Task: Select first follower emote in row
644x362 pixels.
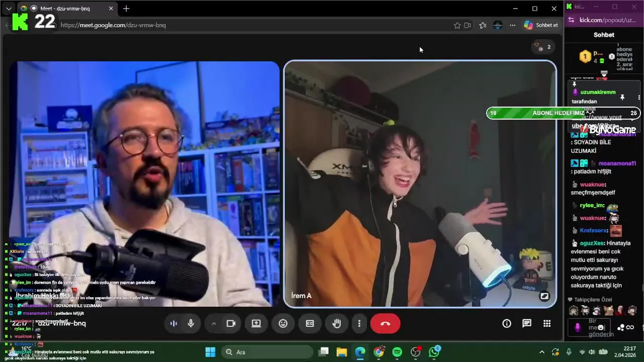Action: click(x=573, y=311)
